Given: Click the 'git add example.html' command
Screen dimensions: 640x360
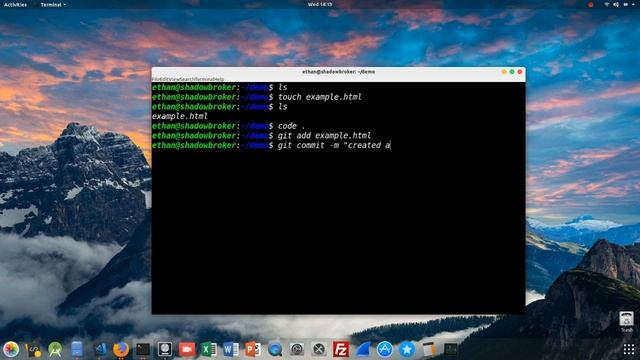Looking at the screenshot, I should coord(324,136).
